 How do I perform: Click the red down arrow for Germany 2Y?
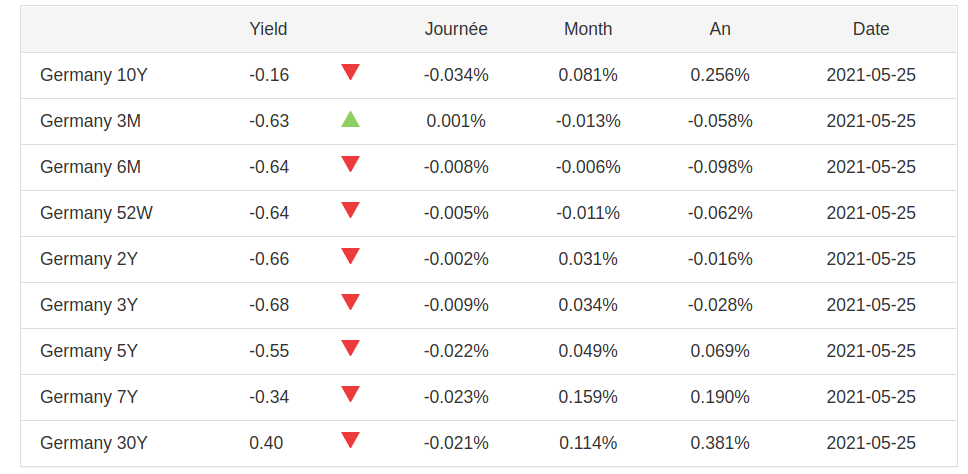[350, 256]
